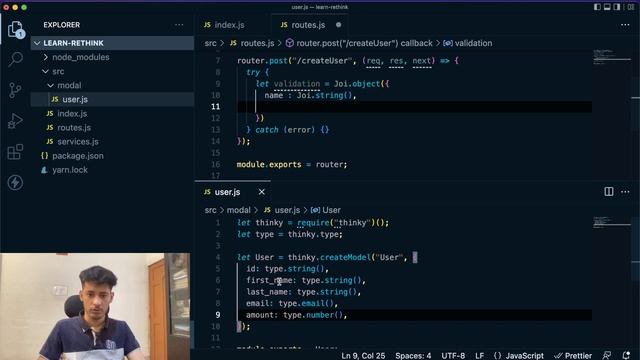Activate the user.js editor tab
Viewport: 640px width, 360px height.
233,192
